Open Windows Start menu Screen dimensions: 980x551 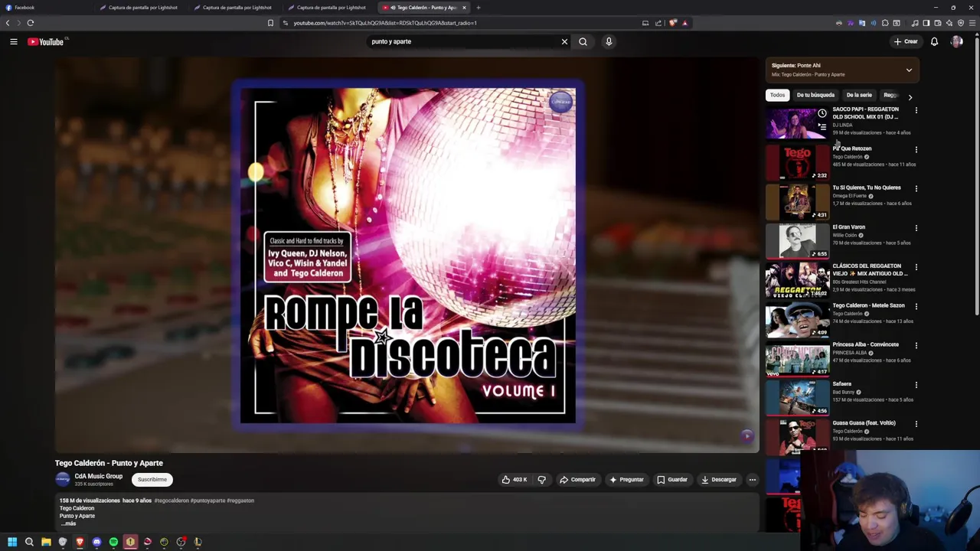(12, 542)
